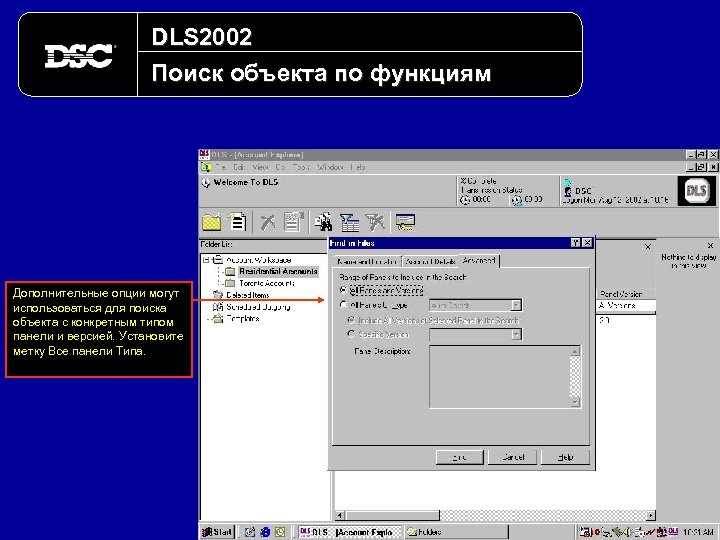Switch to the Name and Location tab

[367, 261]
